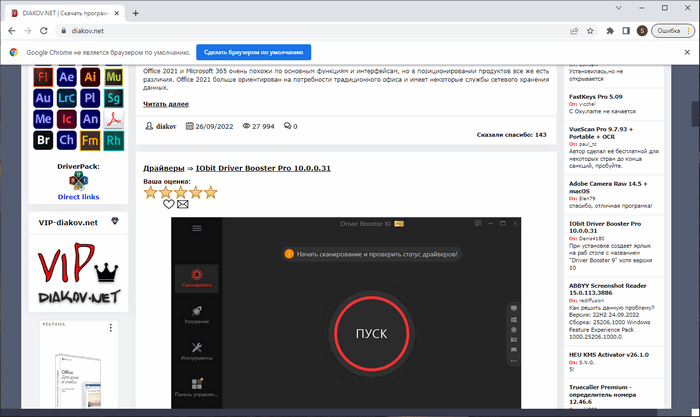The image size is (700, 417).
Task: Click the address bar showing diakov.net
Action: click(x=300, y=30)
